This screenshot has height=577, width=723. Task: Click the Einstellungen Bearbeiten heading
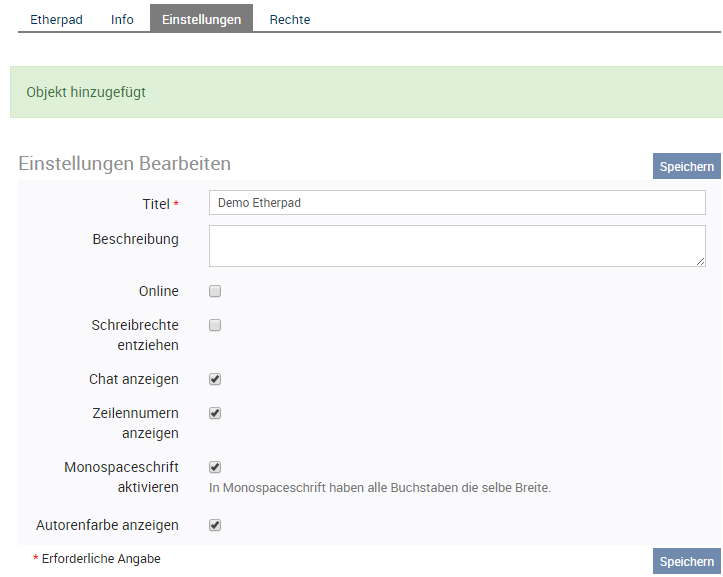pos(124,163)
